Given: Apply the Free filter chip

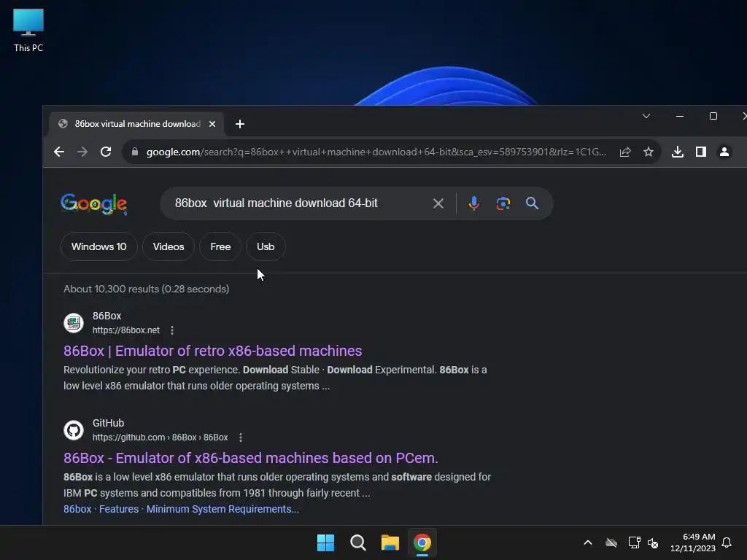Looking at the screenshot, I should [220, 246].
